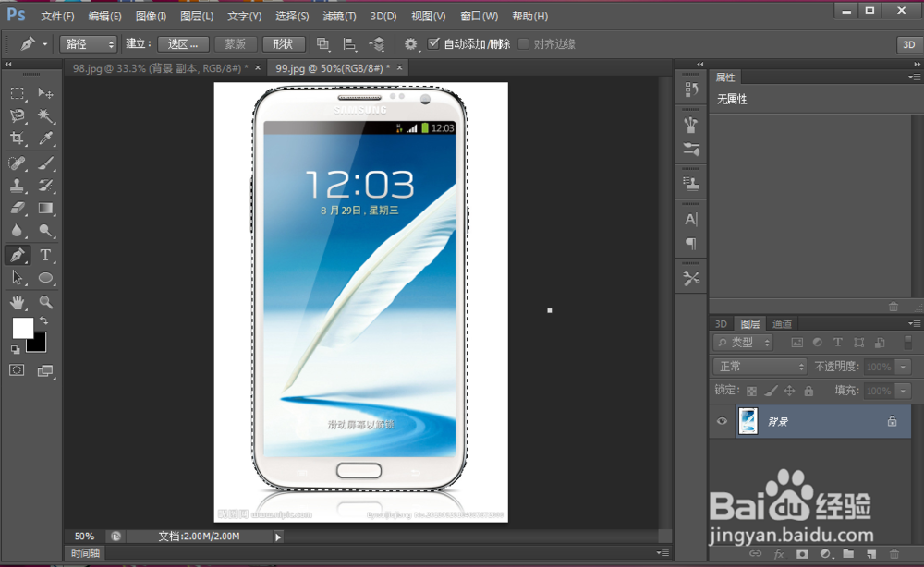Toggle pixel layer filter icon
Viewport: 924px width, 567px height.
click(796, 342)
